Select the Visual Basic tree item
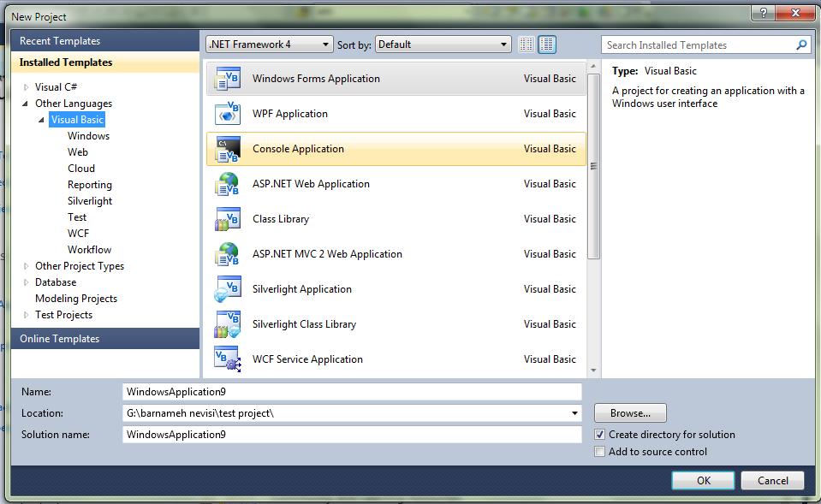The height and width of the screenshot is (504, 821). point(78,120)
